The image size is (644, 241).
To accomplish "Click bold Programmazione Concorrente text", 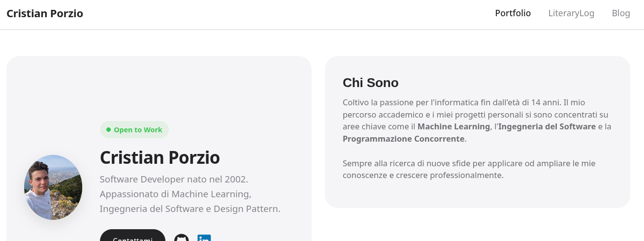I will click(x=403, y=139).
